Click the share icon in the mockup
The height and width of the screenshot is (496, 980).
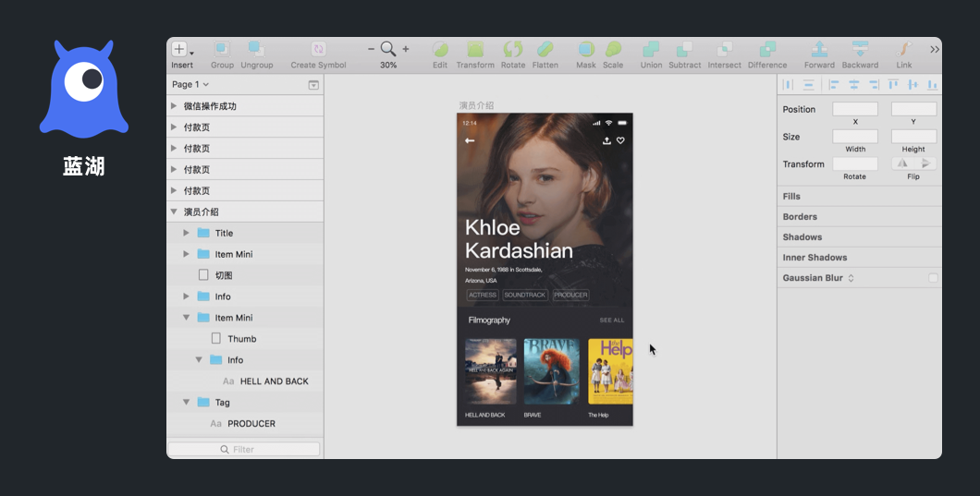(606, 140)
